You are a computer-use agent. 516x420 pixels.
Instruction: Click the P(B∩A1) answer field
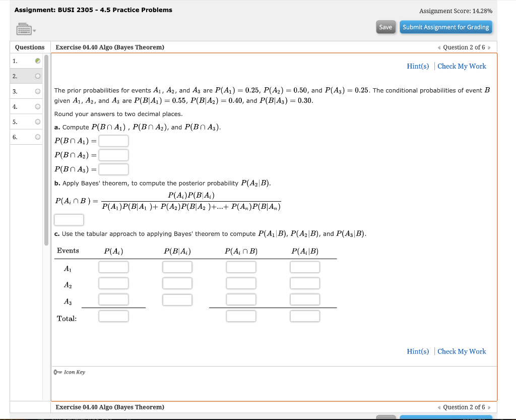click(x=113, y=141)
